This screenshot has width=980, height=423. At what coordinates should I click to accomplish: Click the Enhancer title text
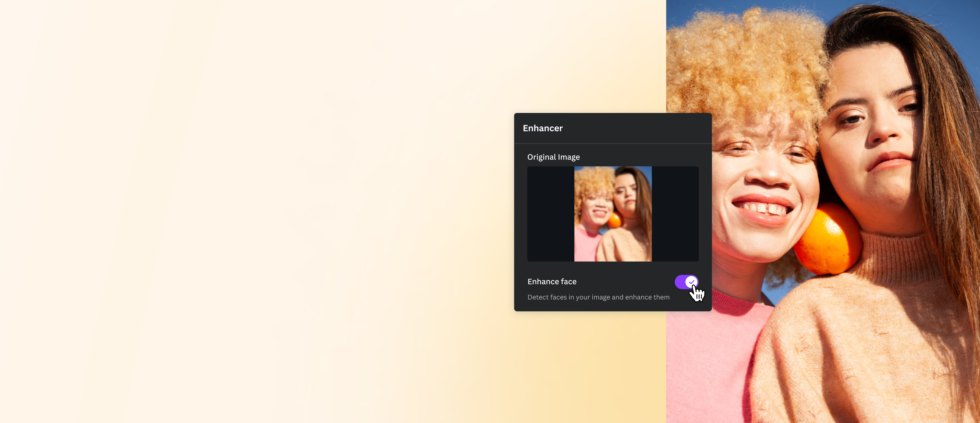[543, 128]
